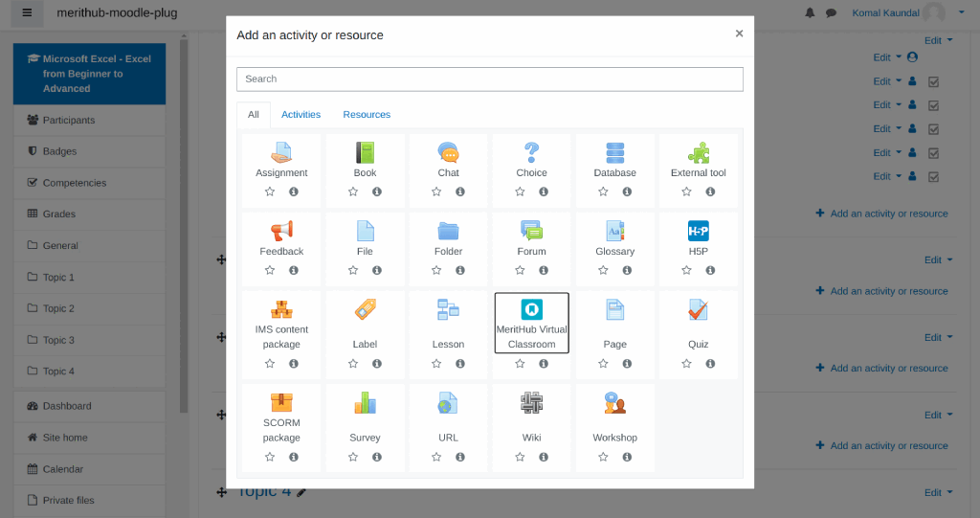
Task: Show information about the Lesson activity
Action: [460, 364]
